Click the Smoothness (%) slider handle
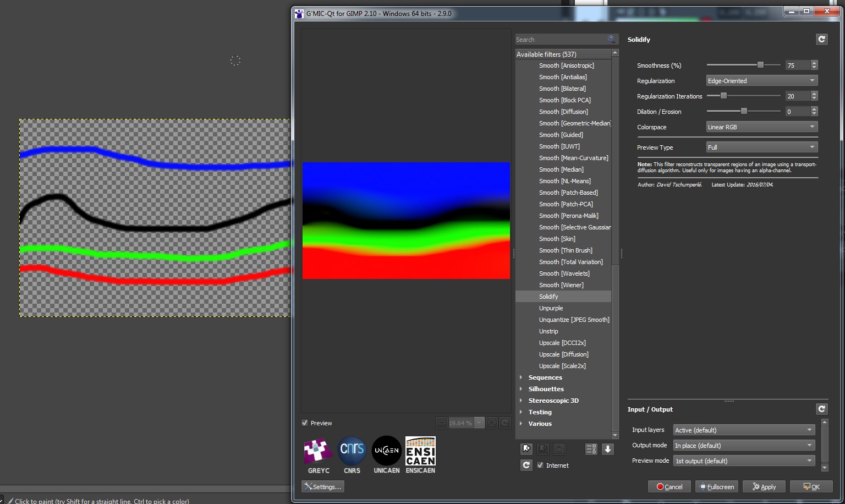 click(760, 65)
